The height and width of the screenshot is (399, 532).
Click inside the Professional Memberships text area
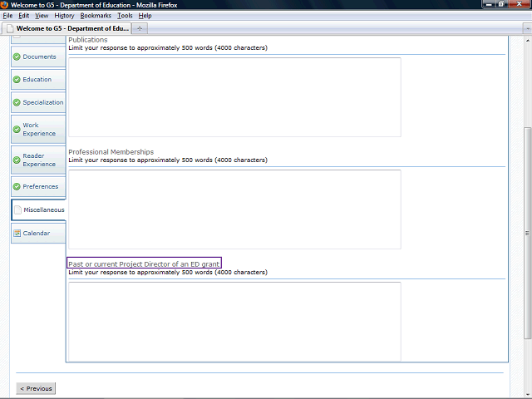[234, 209]
